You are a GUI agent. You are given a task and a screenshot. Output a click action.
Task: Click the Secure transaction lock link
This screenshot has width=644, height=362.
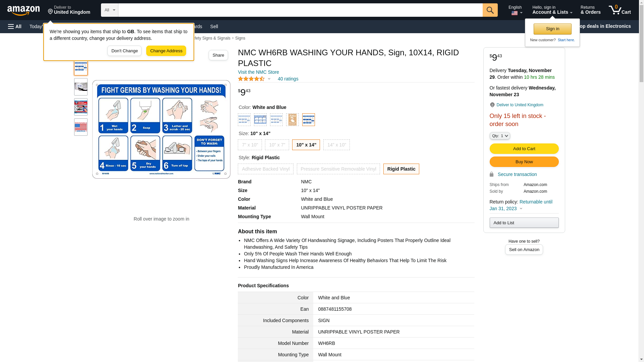[517, 174]
